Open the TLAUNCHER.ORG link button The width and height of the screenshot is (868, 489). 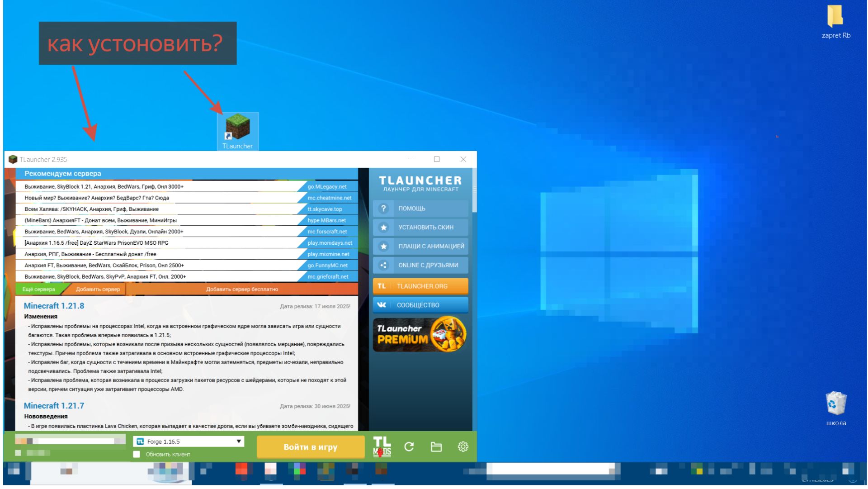coord(420,286)
